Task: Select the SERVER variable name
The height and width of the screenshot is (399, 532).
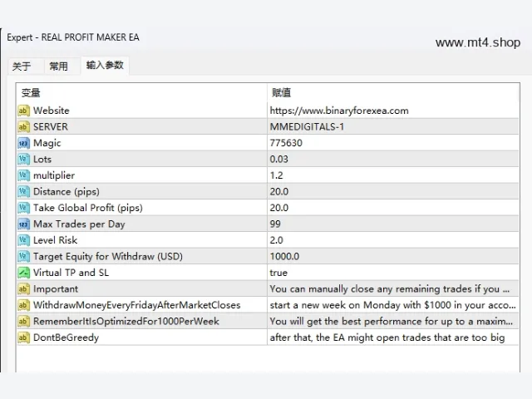Action: coord(51,127)
